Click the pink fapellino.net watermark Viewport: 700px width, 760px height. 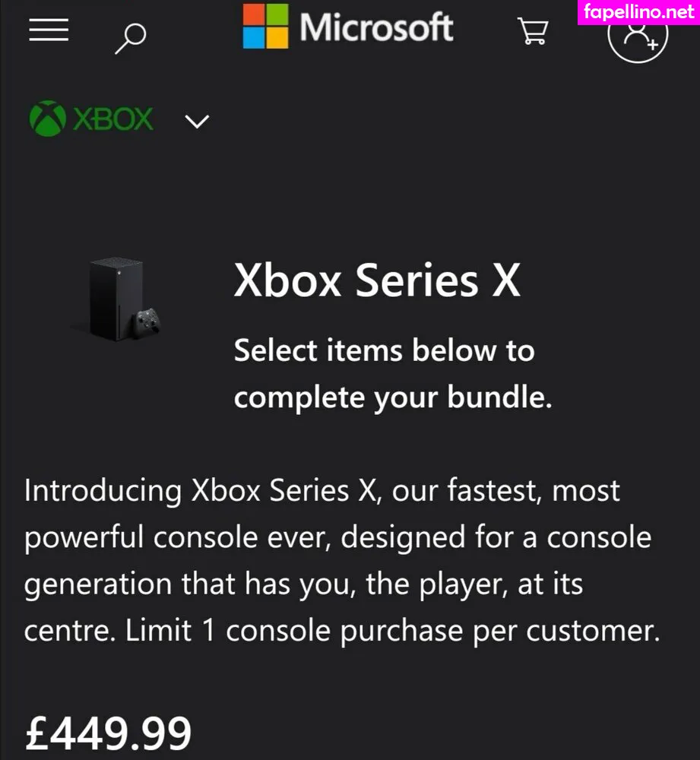pos(637,12)
